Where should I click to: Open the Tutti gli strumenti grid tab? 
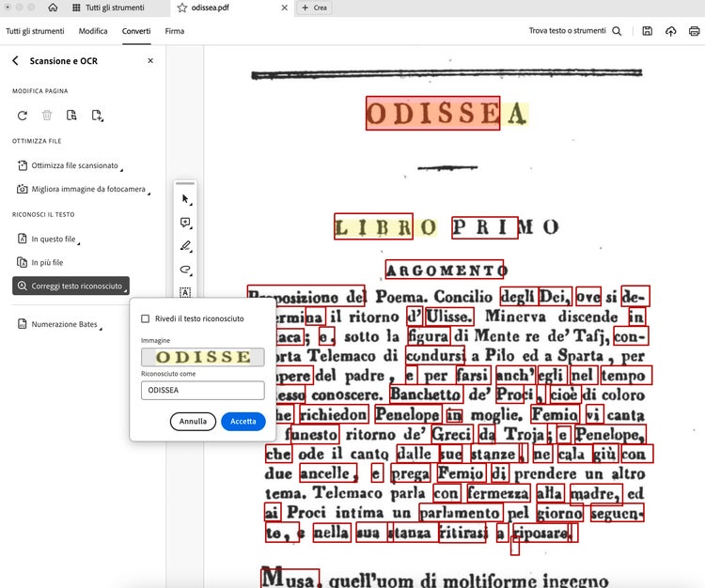click(109, 8)
